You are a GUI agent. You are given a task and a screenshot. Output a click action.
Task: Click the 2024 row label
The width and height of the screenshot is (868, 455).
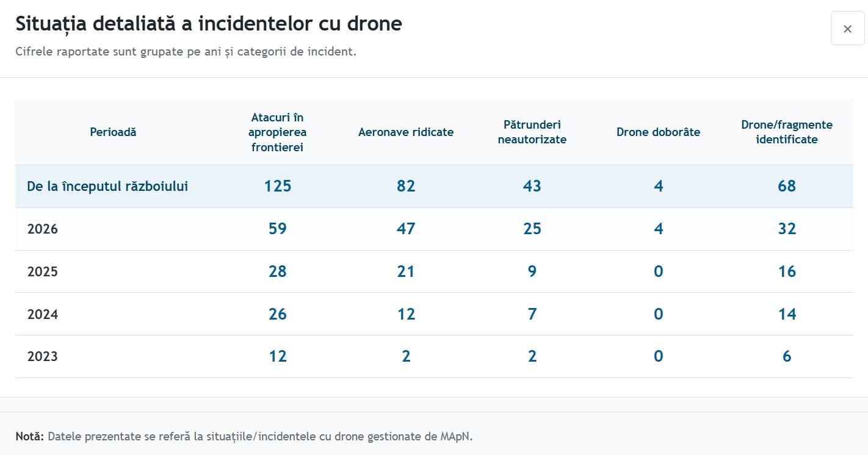pos(43,315)
